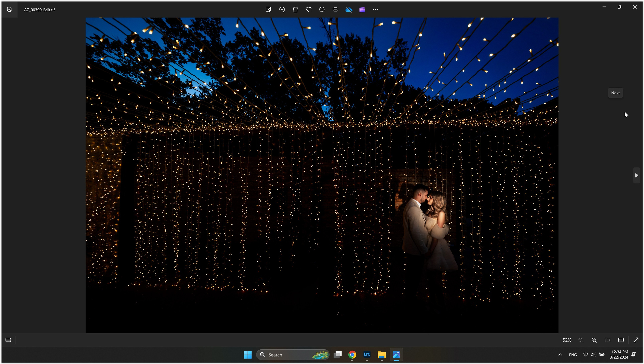Open Lightroom Classic from taskbar
This screenshot has height=364, width=644.
(x=367, y=355)
